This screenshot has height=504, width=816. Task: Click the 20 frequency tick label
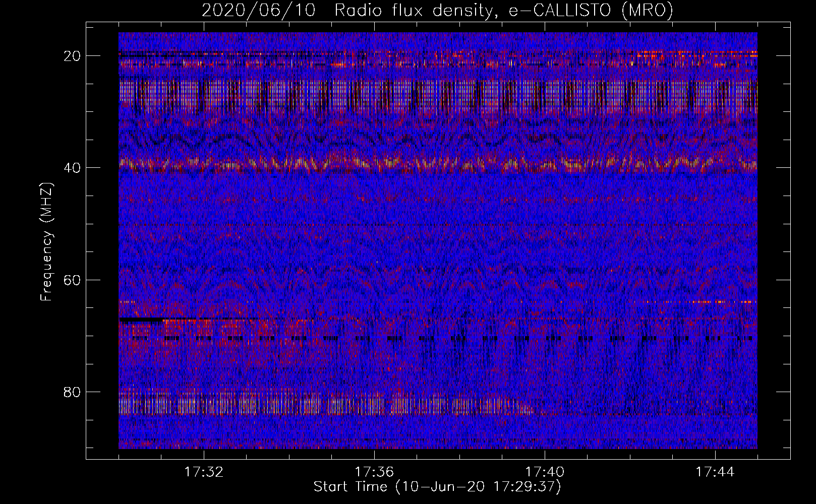73,56
